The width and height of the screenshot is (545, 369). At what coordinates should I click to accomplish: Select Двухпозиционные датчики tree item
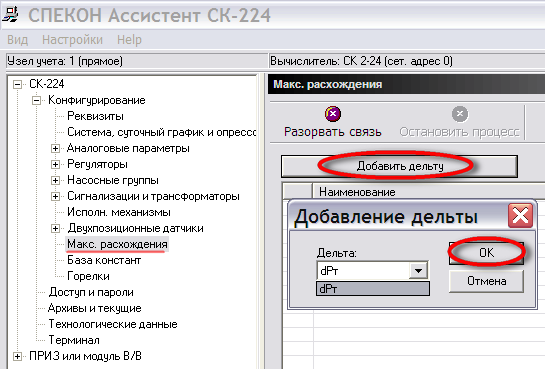tap(136, 228)
